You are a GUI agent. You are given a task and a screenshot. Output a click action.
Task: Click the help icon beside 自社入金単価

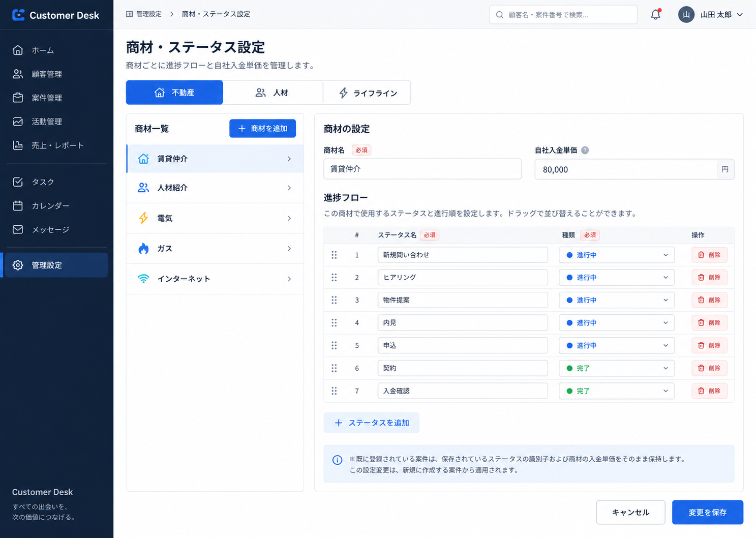[585, 150]
